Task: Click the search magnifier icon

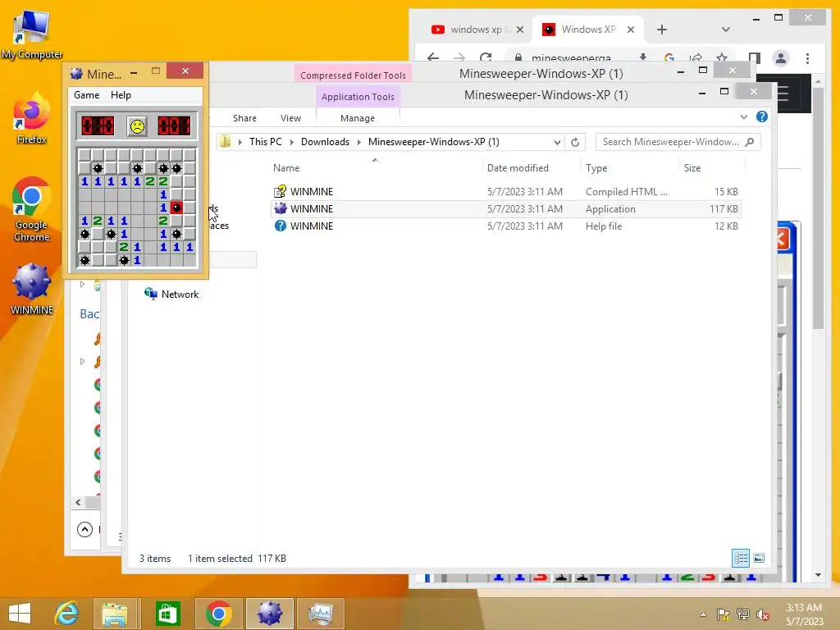Action: pyautogui.click(x=750, y=142)
